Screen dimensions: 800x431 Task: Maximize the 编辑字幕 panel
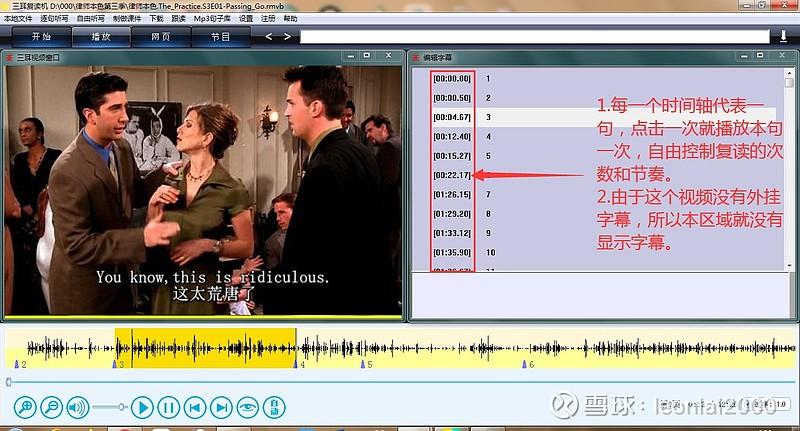coord(760,56)
